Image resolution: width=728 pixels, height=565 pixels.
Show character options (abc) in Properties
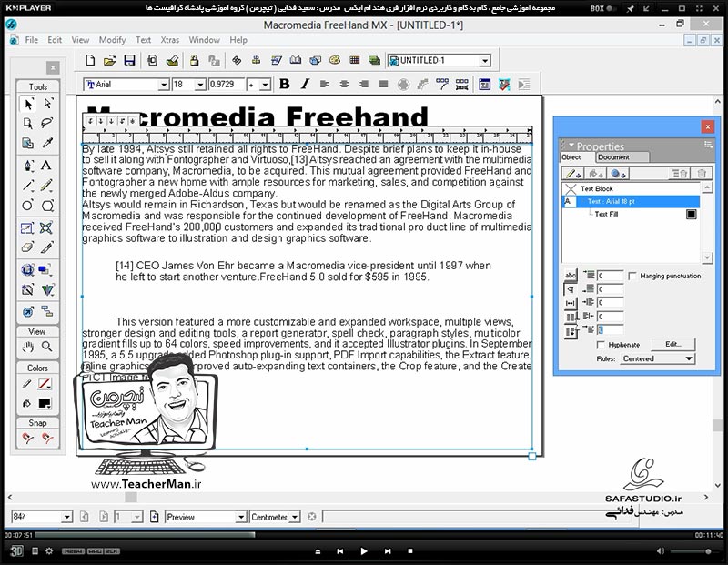click(571, 275)
